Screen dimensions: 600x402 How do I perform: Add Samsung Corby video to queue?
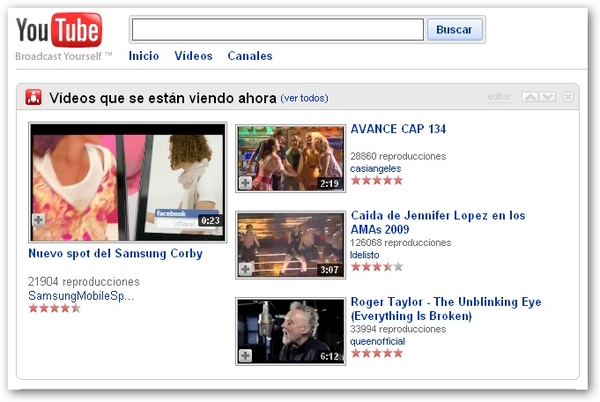click(39, 220)
